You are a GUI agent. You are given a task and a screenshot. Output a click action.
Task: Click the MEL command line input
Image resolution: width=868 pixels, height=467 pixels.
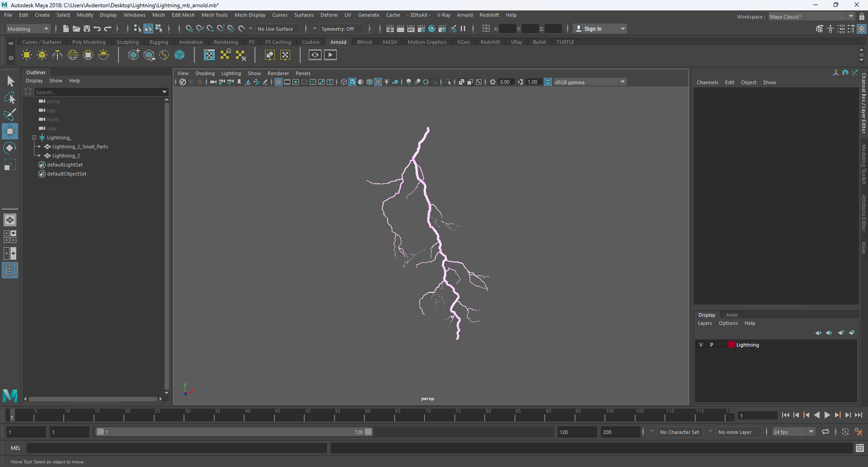tap(176, 448)
